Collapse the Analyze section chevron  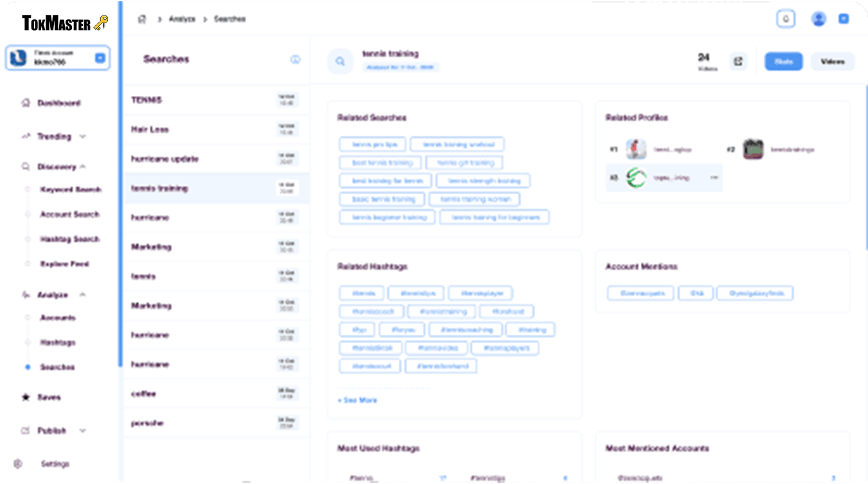(x=82, y=295)
